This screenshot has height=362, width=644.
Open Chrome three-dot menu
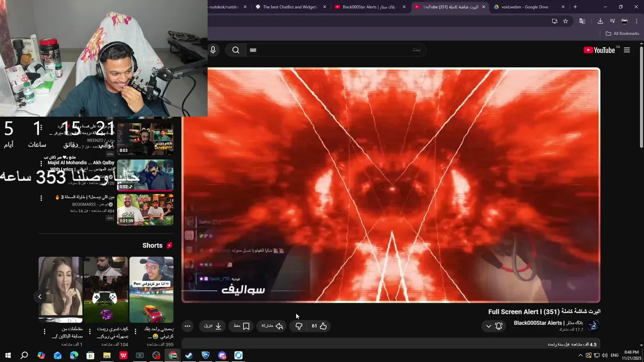[x=636, y=21]
